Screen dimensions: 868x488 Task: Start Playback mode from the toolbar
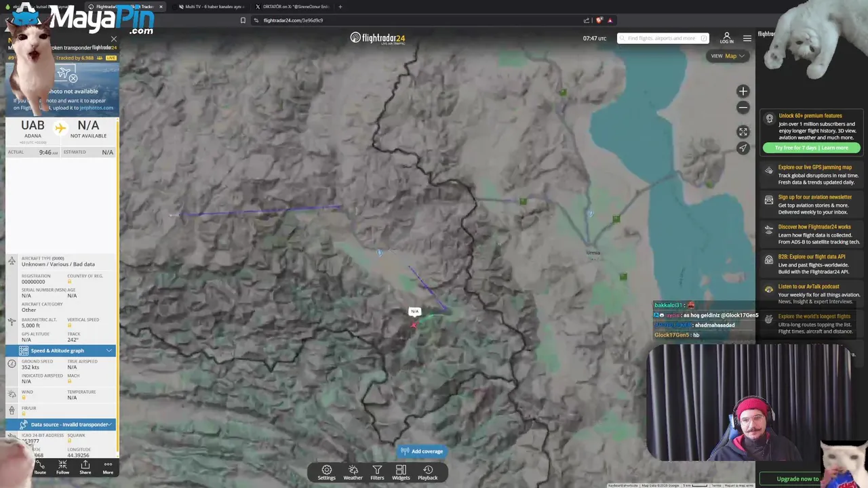click(x=428, y=472)
